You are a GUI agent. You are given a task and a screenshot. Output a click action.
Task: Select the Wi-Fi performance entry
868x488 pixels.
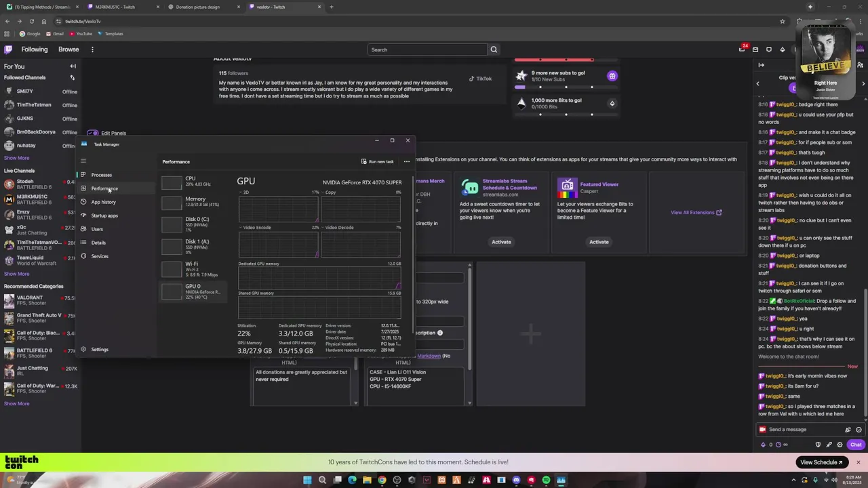[194, 269]
